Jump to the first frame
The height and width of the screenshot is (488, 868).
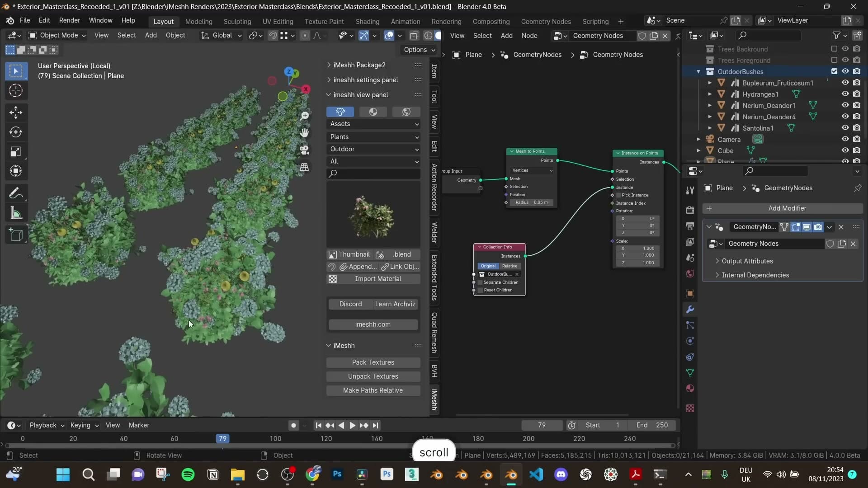318,425
